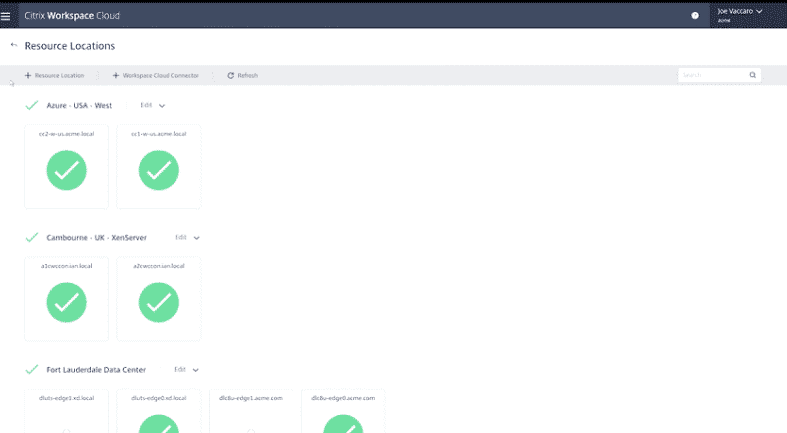The height and width of the screenshot is (433, 787).
Task: Select the dlc8u-edge0.acme.com connector card
Action: [342, 412]
